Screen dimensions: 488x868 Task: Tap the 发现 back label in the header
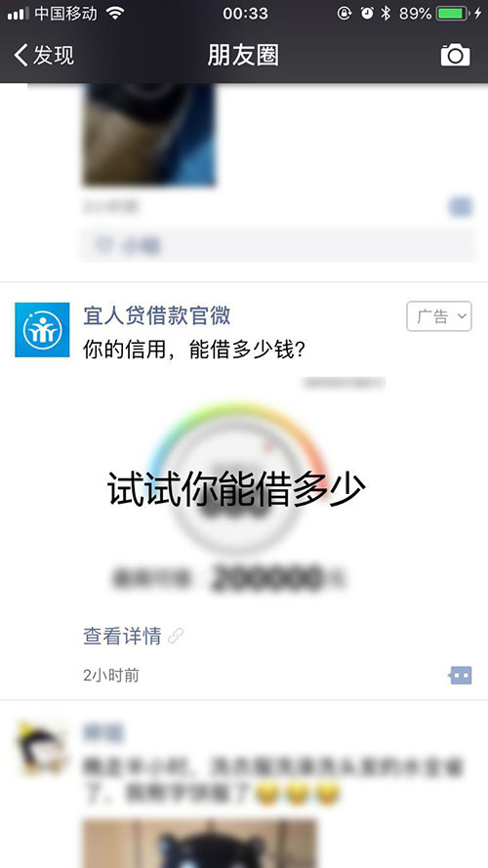point(53,55)
